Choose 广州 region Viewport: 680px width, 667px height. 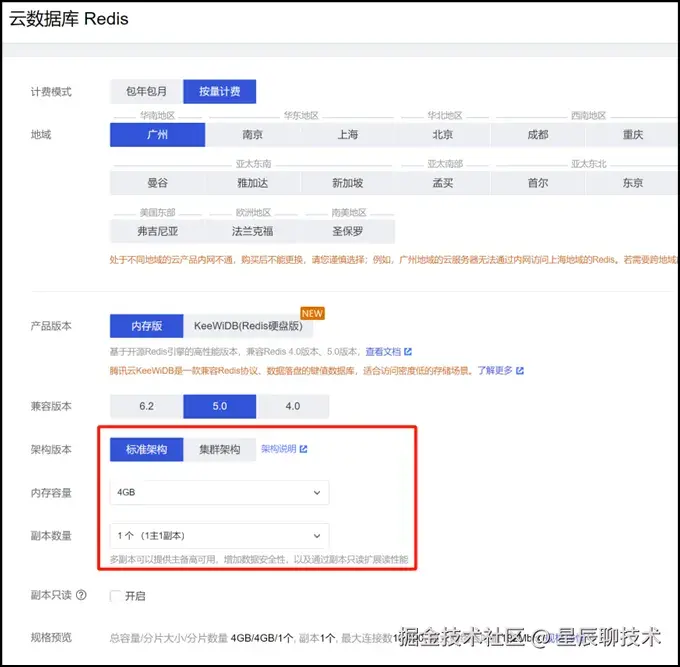coord(157,135)
